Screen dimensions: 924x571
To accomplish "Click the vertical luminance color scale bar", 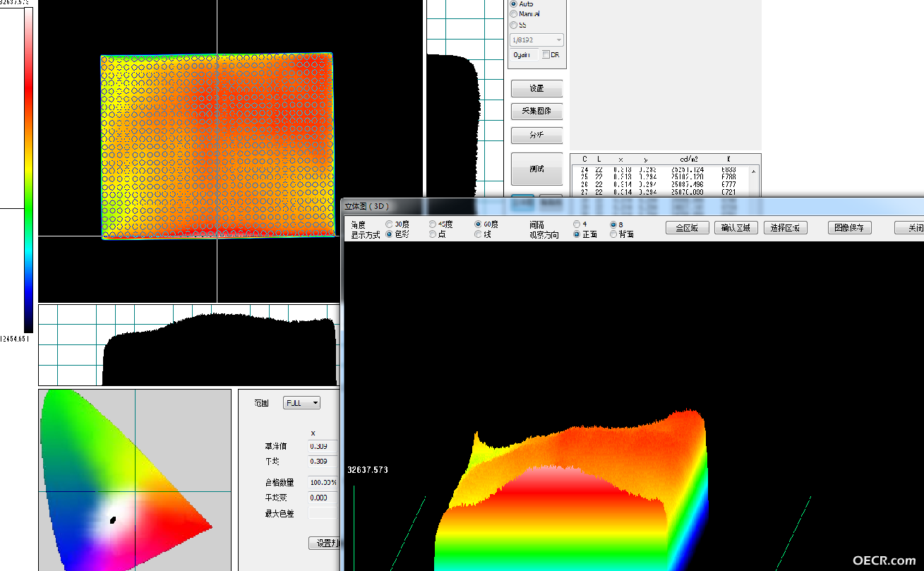I will pos(28,170).
